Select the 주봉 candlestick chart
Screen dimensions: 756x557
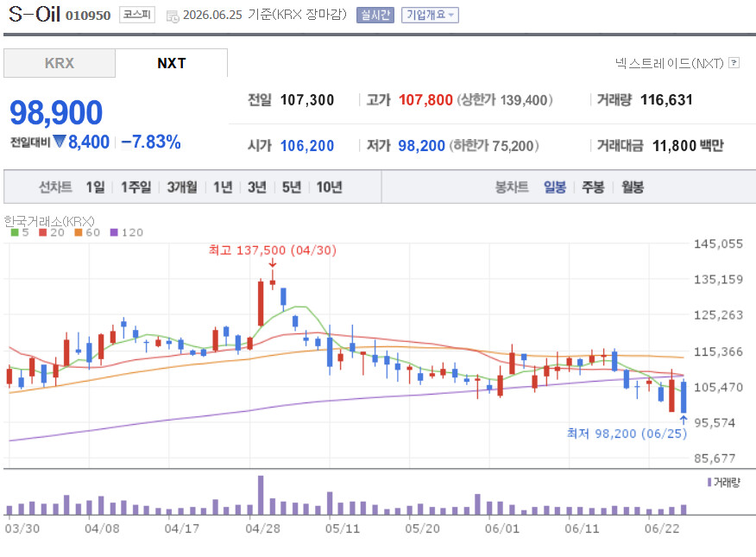[593, 187]
